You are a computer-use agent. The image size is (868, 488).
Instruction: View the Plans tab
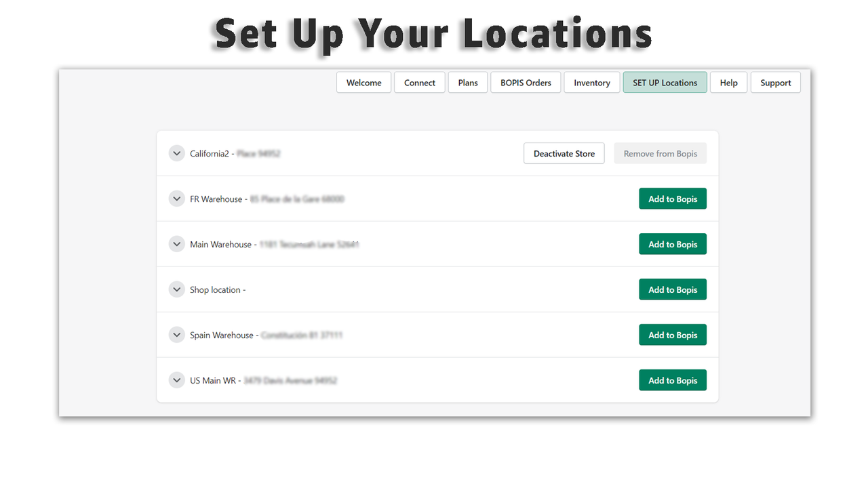pos(467,82)
